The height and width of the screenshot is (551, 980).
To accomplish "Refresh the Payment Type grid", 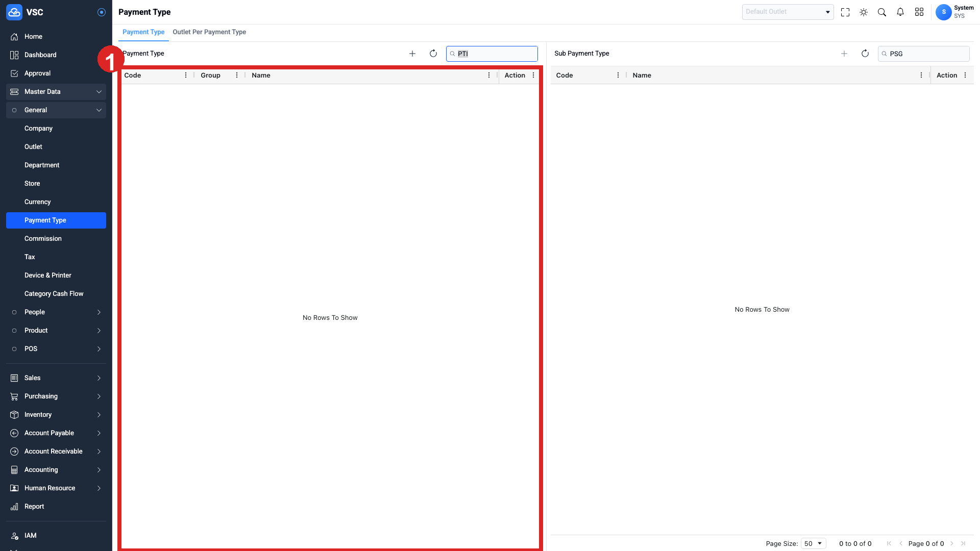I will coord(433,54).
